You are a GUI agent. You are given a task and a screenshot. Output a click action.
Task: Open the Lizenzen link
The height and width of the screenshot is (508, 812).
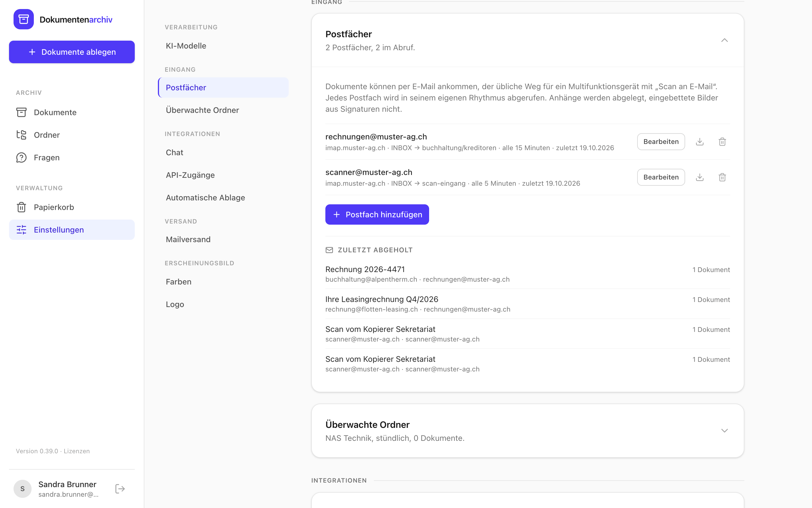(77, 451)
